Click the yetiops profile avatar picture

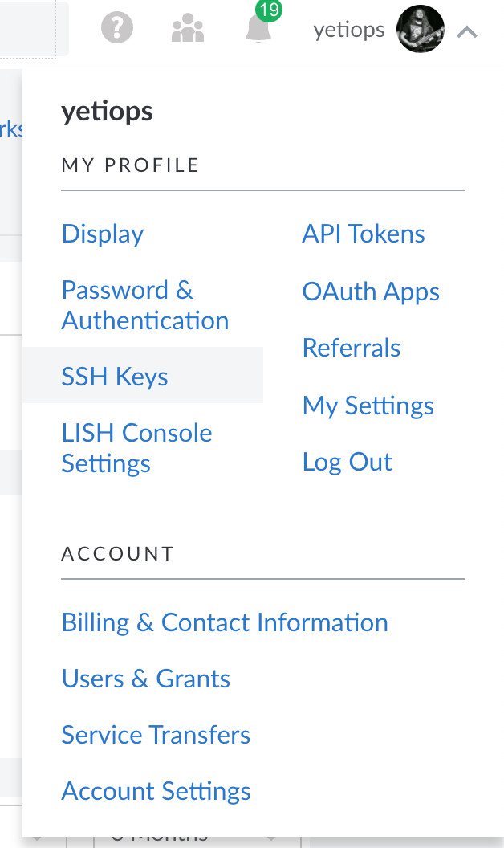tap(420, 29)
